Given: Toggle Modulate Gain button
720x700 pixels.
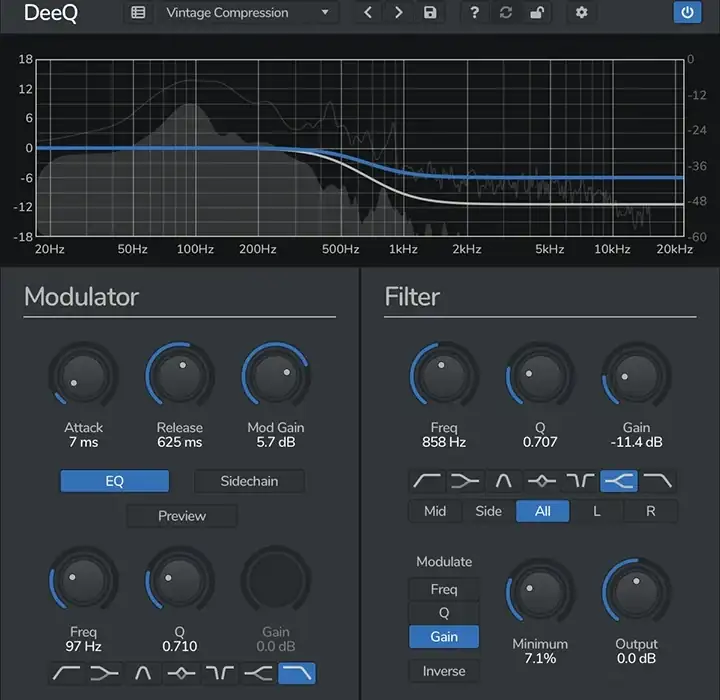Looking at the screenshot, I should coord(444,637).
